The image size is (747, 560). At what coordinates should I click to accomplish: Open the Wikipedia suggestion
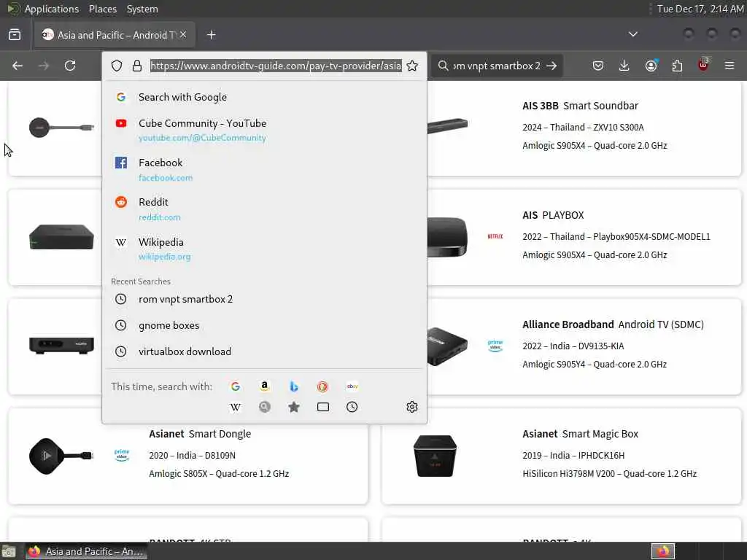(x=264, y=249)
